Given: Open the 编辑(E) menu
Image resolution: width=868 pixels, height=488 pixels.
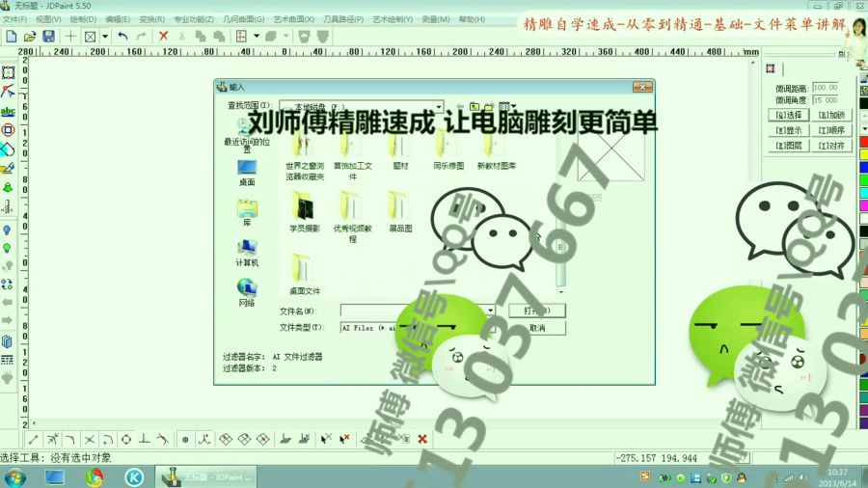Looking at the screenshot, I should tap(118, 19).
